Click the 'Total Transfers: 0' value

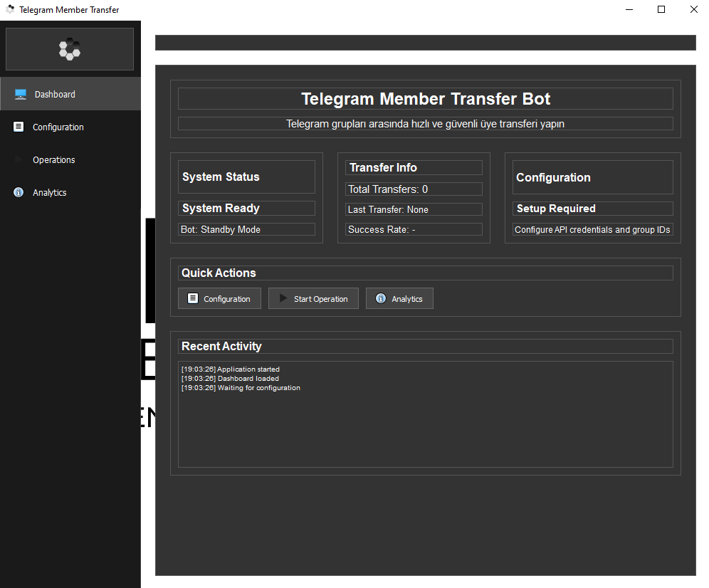(x=388, y=189)
